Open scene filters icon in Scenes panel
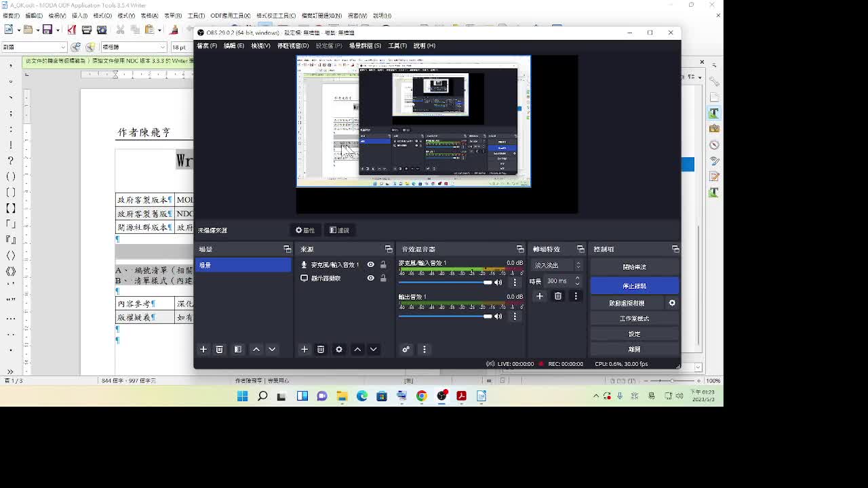This screenshot has height=488, width=868. (237, 349)
